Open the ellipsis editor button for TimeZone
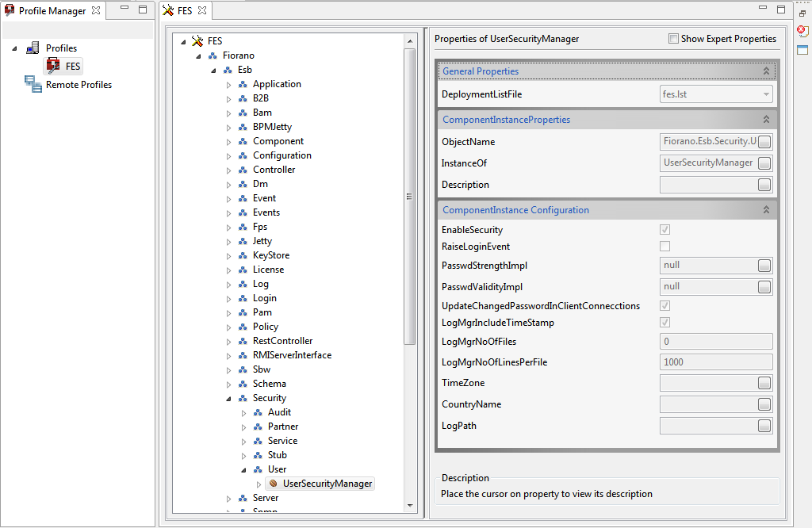 click(764, 383)
